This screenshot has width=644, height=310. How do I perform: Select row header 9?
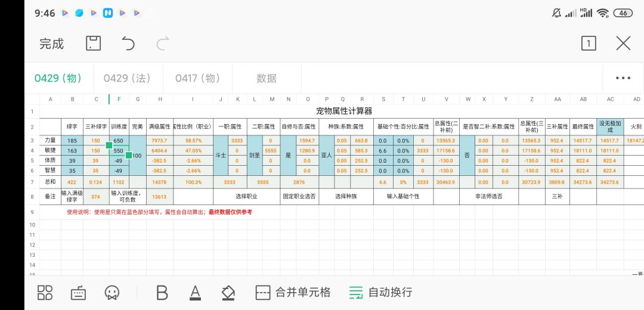[32, 212]
